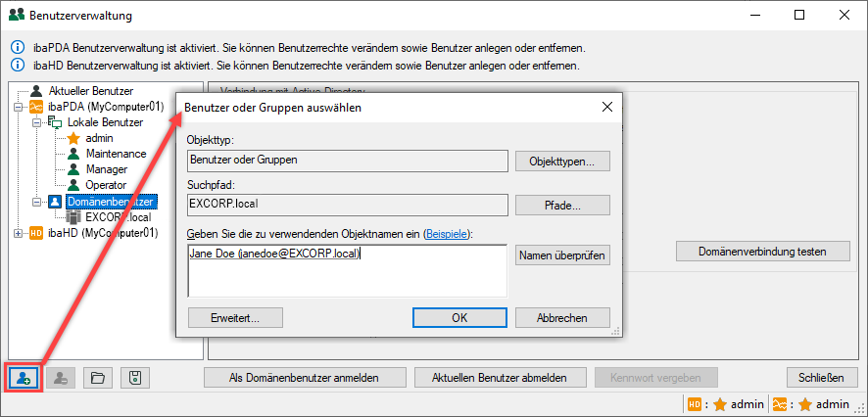
Task: Select the Operator user entry
Action: point(106,185)
